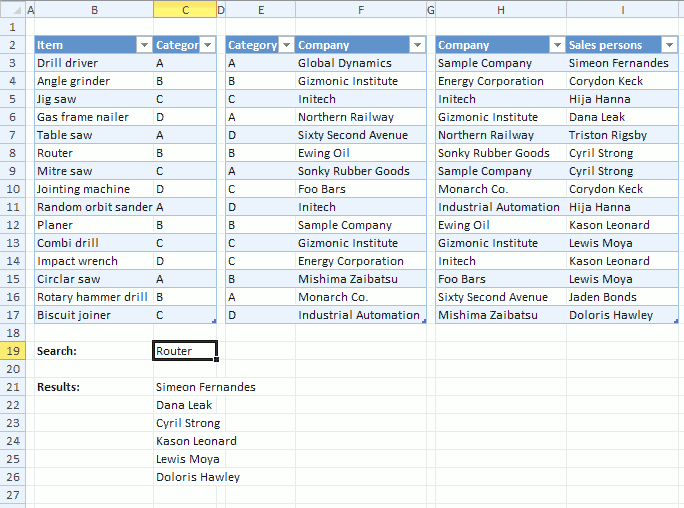This screenshot has width=684, height=508.
Task: Click the 'Gas frame nailer' cell
Action: coord(94,117)
